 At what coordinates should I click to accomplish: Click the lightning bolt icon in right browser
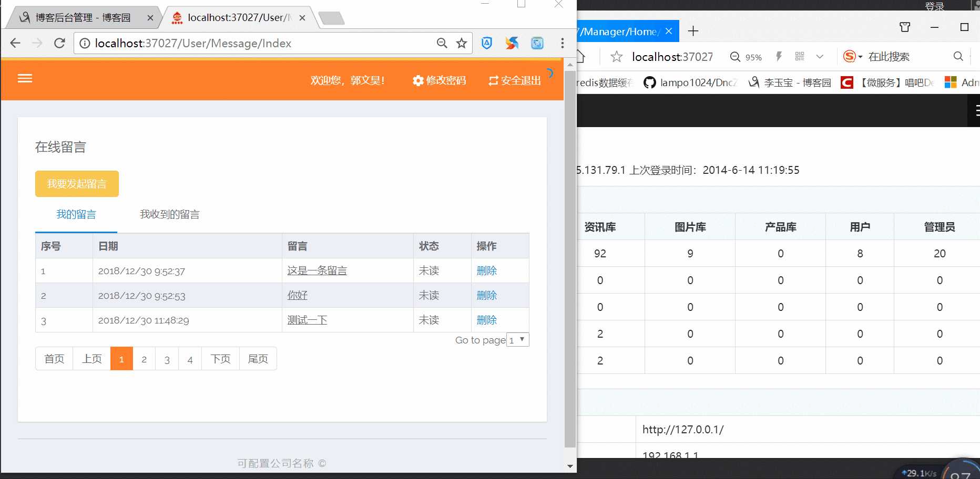pyautogui.click(x=779, y=56)
